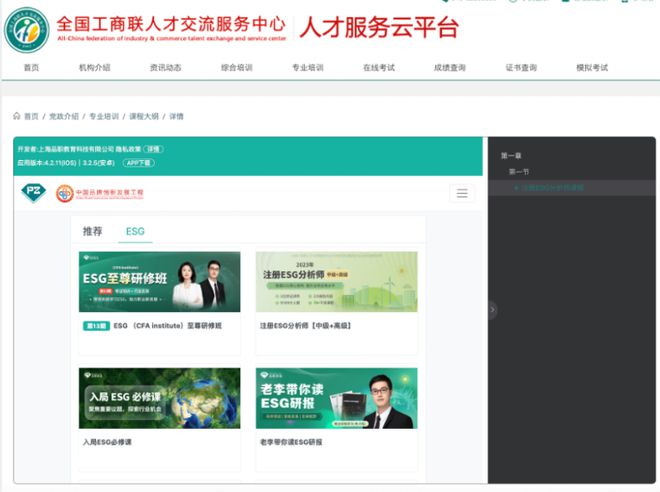Collapse sidebar with the arrow handle
The width and height of the screenshot is (660, 492).
pyautogui.click(x=492, y=310)
